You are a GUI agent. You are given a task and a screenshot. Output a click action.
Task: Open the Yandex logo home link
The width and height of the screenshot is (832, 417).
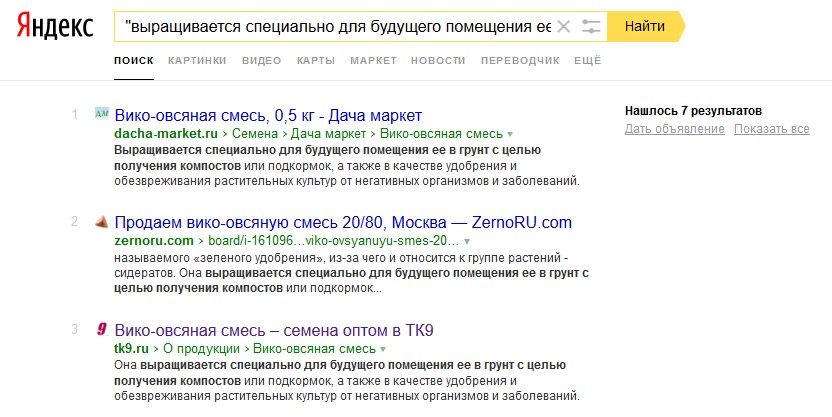click(x=55, y=27)
